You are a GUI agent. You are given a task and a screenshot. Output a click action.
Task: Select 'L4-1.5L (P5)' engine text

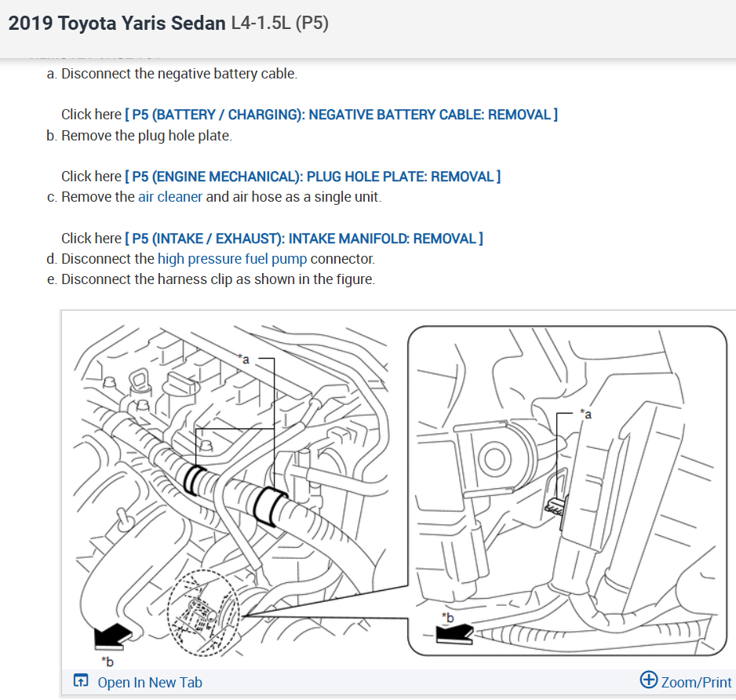click(280, 23)
